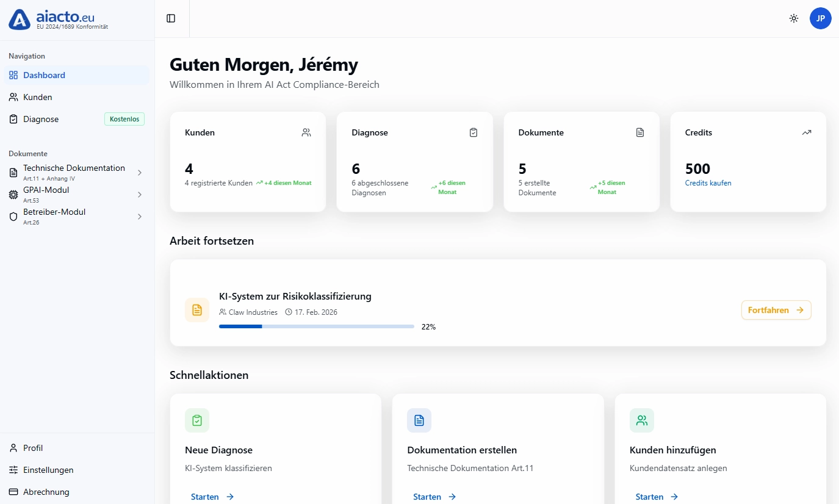Click the Diagnose card clipboard icon
Image resolution: width=839 pixels, height=504 pixels.
tap(473, 132)
